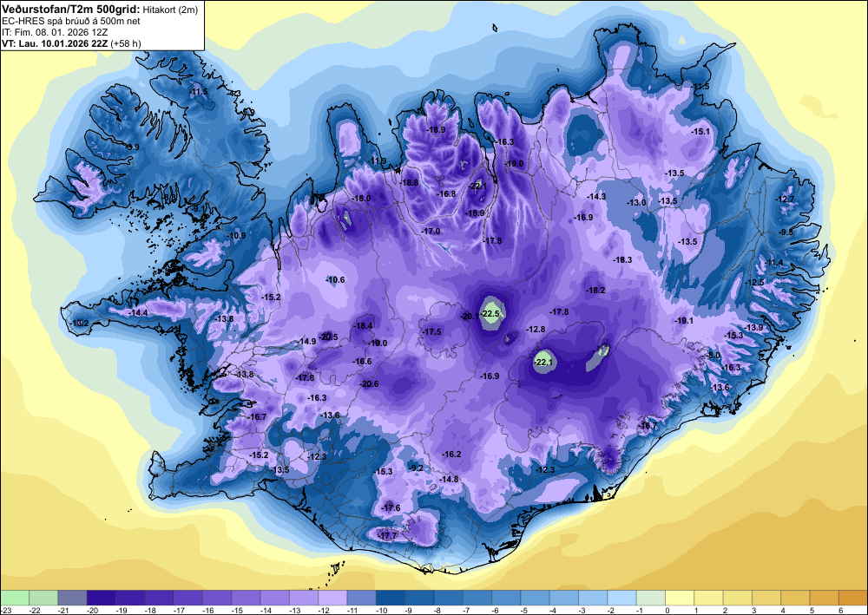This screenshot has width=868, height=615.
Task: Click the -17.7 label near the south coast
Action: 387,535
